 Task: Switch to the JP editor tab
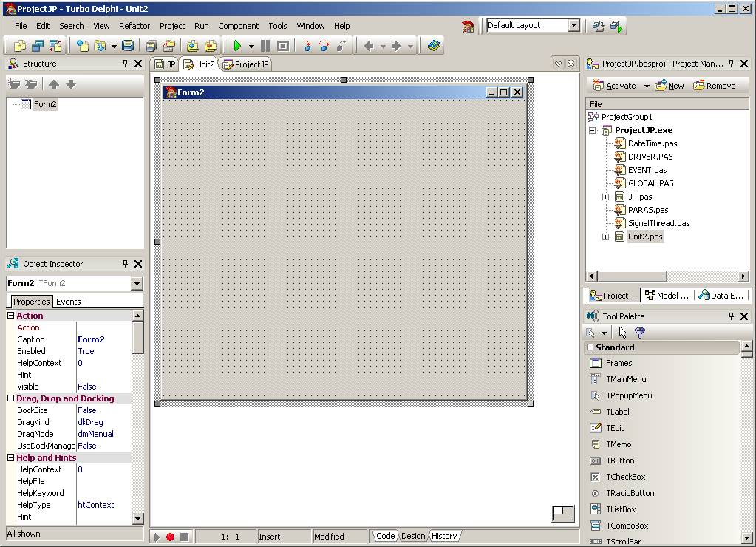[166, 64]
